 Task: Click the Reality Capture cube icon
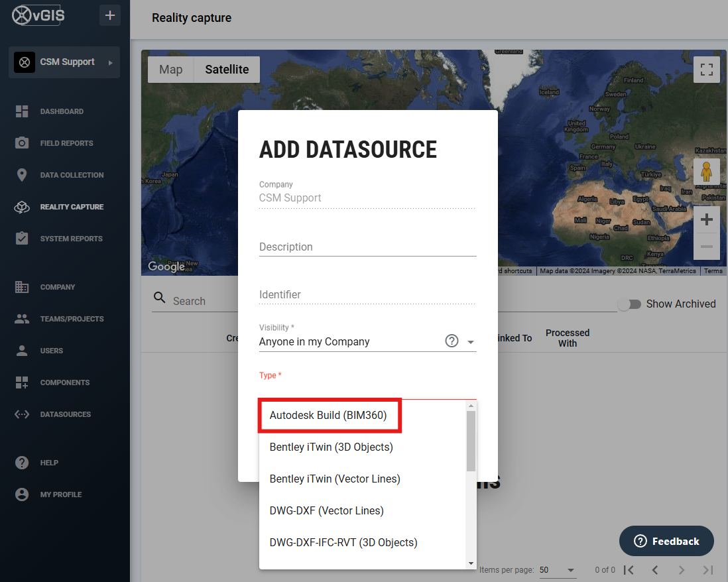pos(22,207)
